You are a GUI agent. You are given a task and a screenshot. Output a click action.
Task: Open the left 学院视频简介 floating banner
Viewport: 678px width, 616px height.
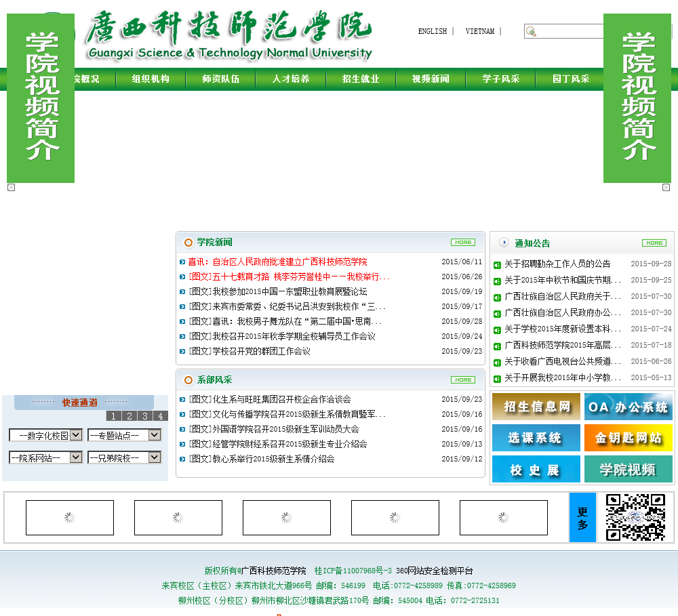(x=41, y=98)
